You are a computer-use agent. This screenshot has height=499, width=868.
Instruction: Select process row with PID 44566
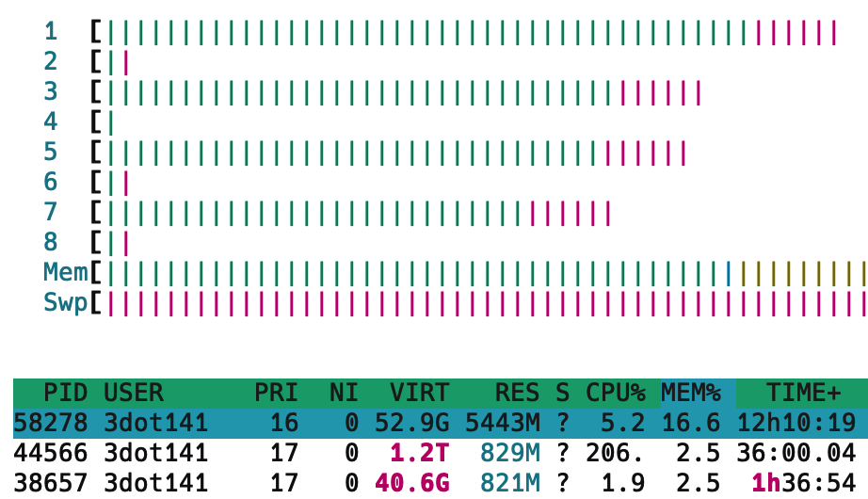[x=434, y=453]
